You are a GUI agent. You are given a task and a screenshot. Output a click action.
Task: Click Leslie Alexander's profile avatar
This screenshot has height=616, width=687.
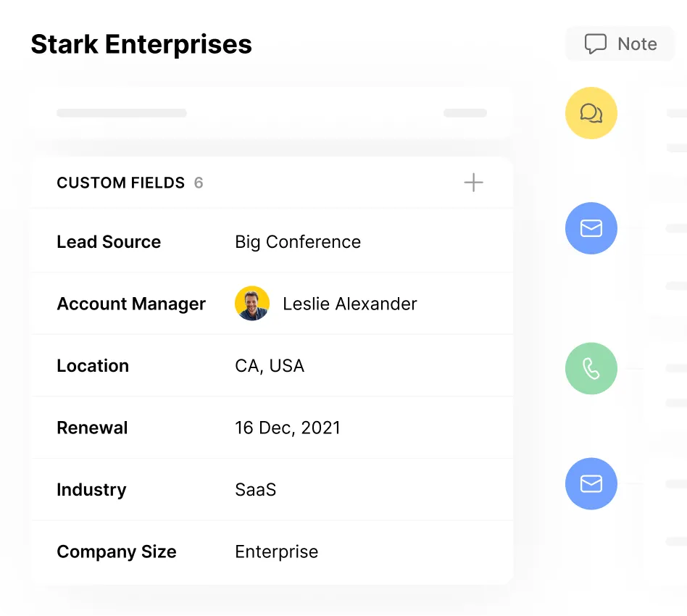click(x=251, y=303)
